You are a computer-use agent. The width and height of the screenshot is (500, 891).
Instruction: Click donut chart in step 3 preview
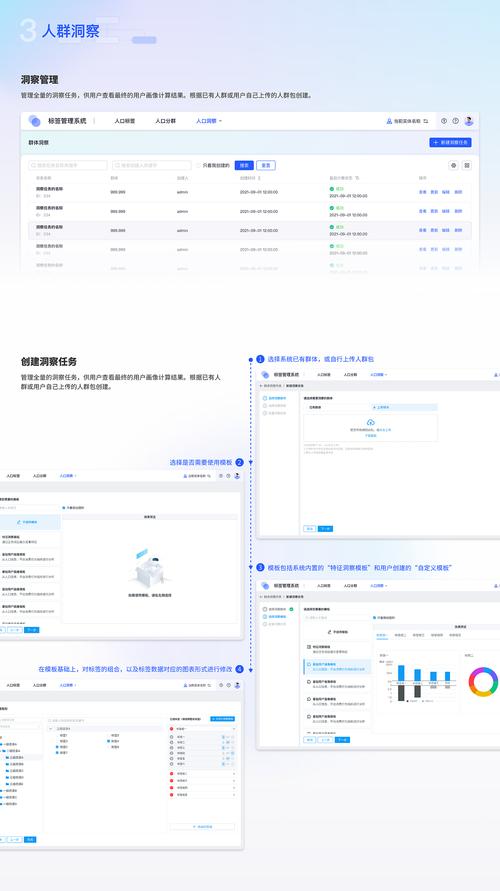point(483,682)
